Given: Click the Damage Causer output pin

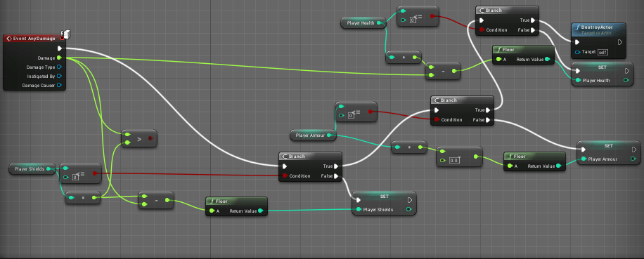Looking at the screenshot, I should (x=59, y=85).
